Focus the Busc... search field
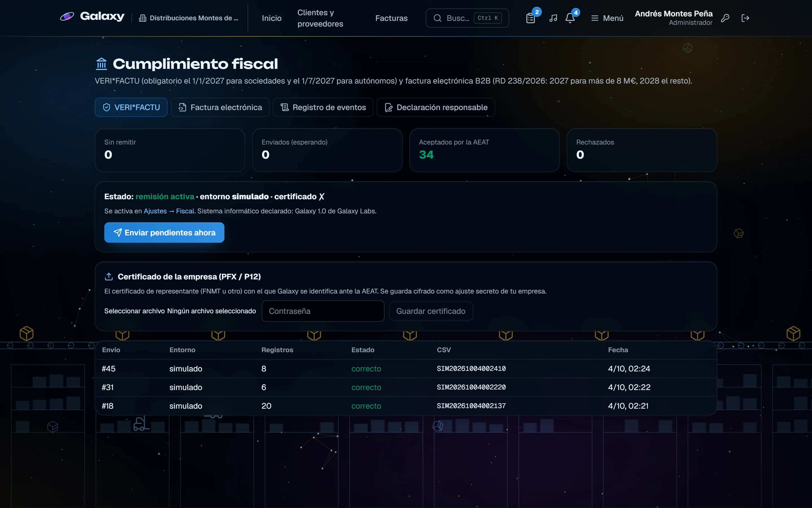Screen dimensions: 812x508 pyautogui.click(x=467, y=18)
